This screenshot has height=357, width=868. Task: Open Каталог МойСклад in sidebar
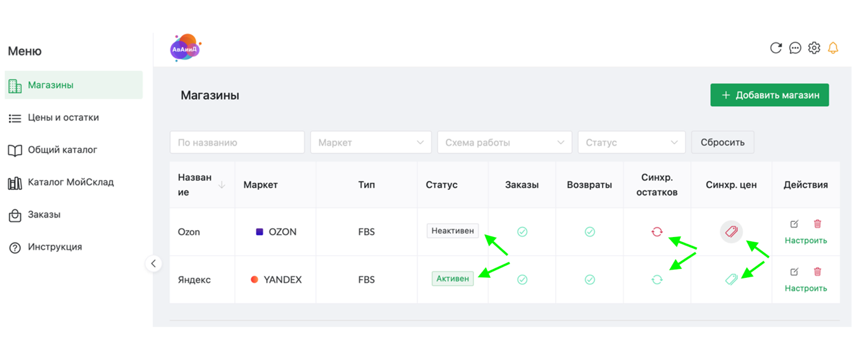click(70, 182)
